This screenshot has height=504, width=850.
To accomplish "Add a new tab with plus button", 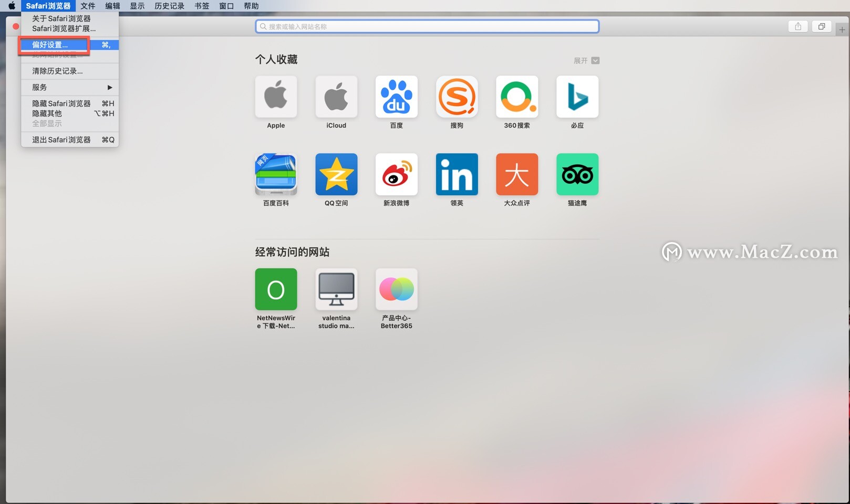I will coord(842,30).
